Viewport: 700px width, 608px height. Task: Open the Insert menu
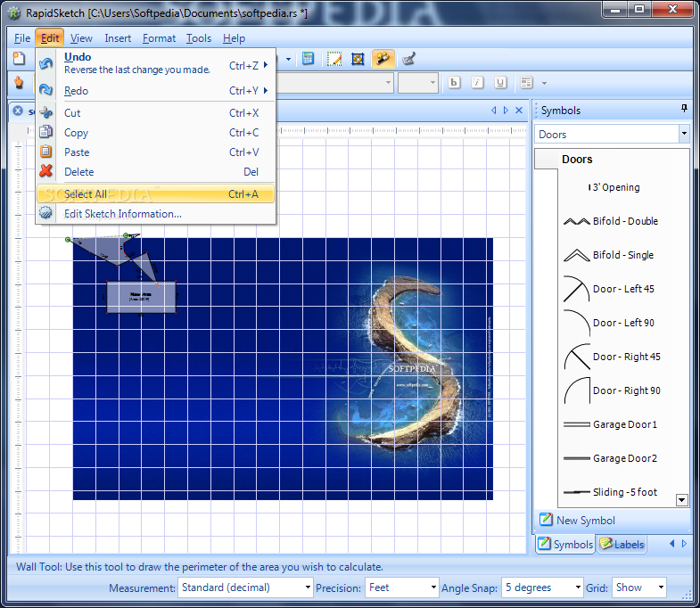(118, 38)
